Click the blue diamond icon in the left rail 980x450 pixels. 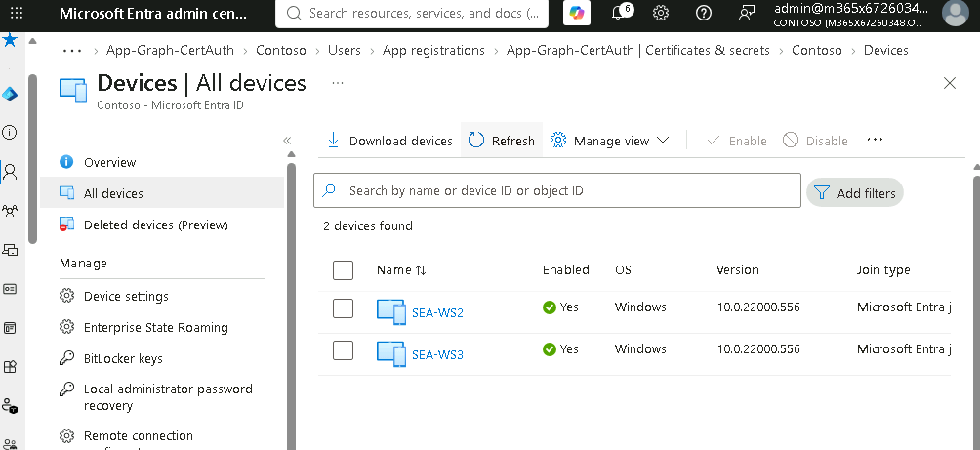pos(10,95)
